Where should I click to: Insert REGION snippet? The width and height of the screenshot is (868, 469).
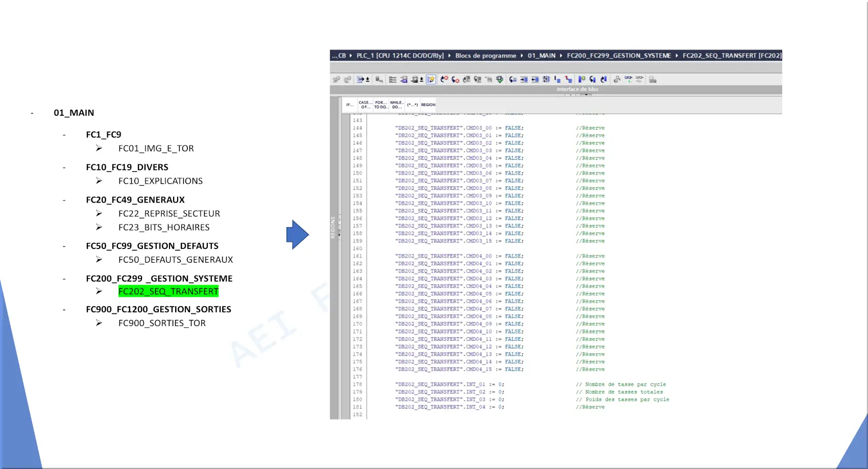pos(428,105)
